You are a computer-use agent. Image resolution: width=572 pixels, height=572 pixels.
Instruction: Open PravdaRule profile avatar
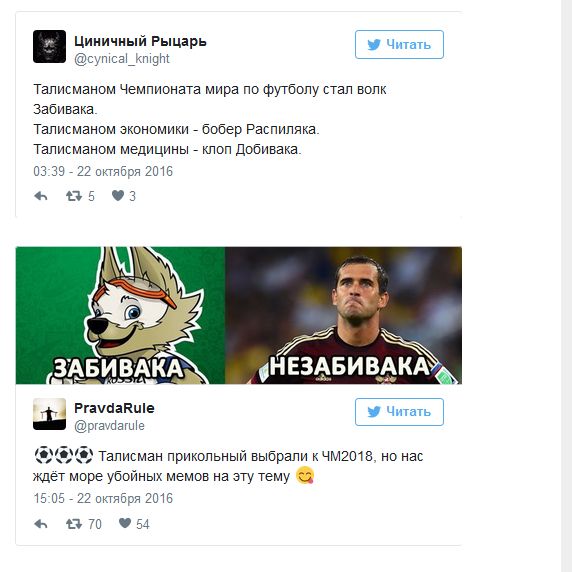click(50, 414)
